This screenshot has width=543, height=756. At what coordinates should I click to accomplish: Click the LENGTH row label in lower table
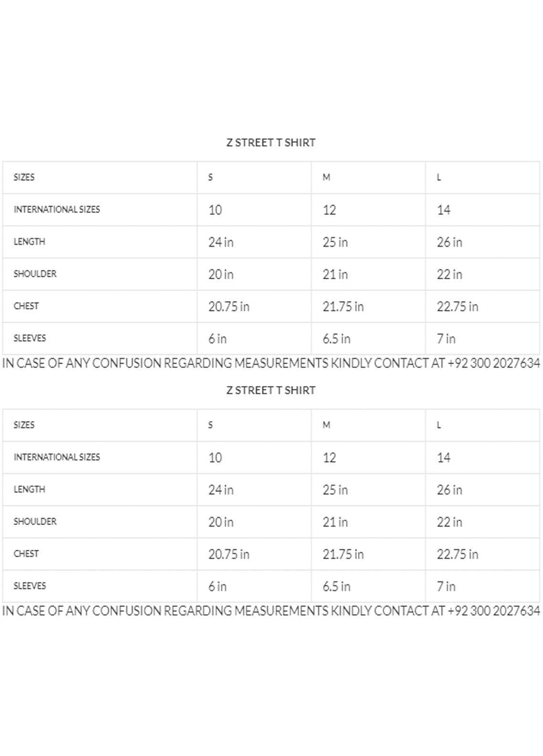29,489
